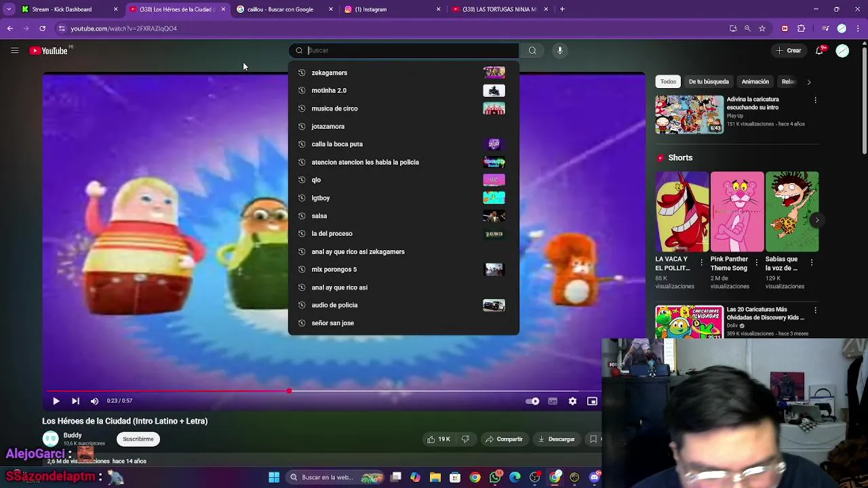Go back in browser history

[9, 28]
